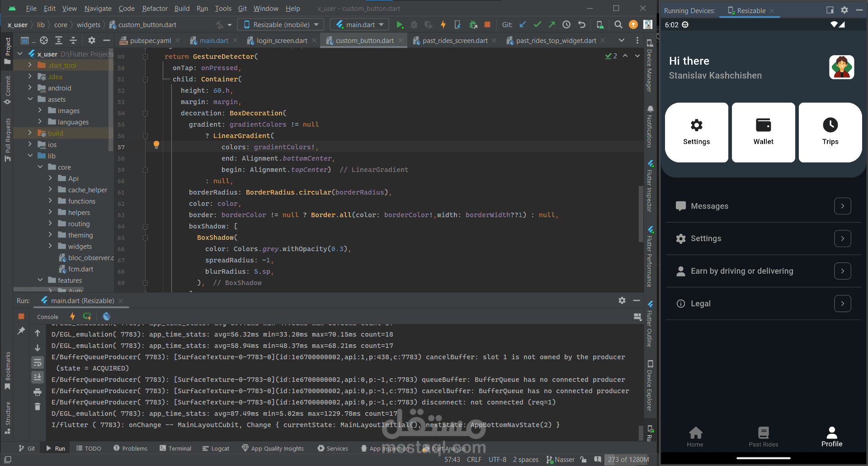The height and width of the screenshot is (466, 868).
Task: Toggle Flutter Inspector side panel
Action: 650,188
